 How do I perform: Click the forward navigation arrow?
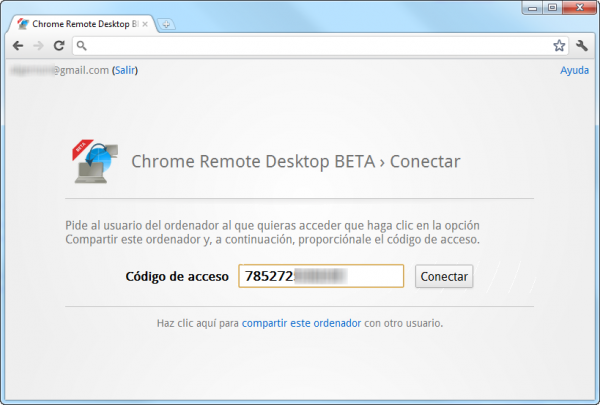(38, 46)
